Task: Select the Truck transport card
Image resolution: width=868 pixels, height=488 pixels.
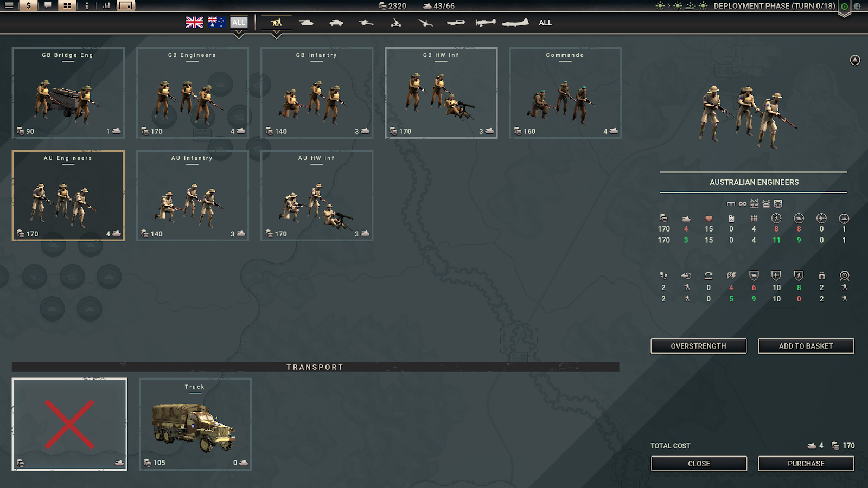Action: 195,424
